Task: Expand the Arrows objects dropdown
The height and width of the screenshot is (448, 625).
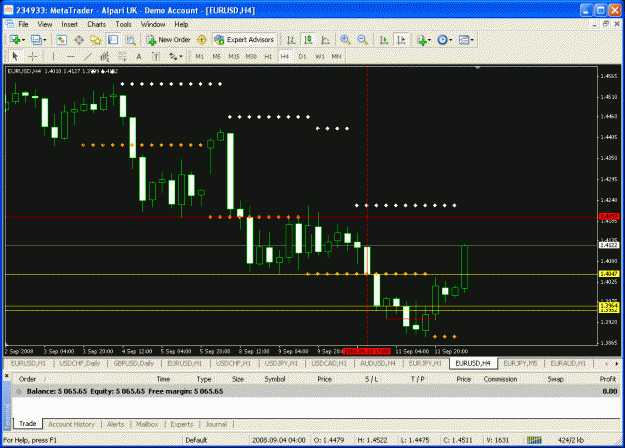Action: tap(180, 57)
